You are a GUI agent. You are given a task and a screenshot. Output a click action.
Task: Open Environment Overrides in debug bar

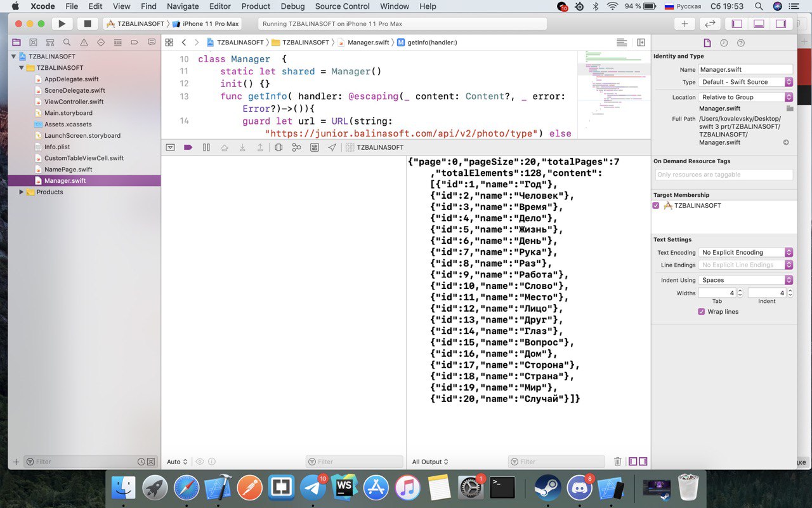(315, 147)
